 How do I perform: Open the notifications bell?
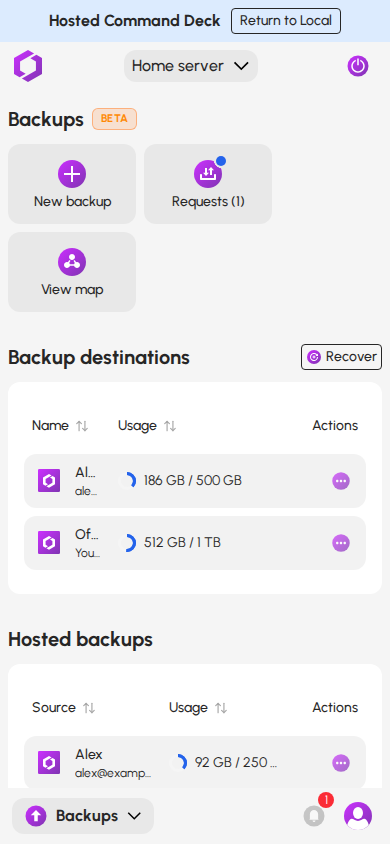click(x=314, y=816)
